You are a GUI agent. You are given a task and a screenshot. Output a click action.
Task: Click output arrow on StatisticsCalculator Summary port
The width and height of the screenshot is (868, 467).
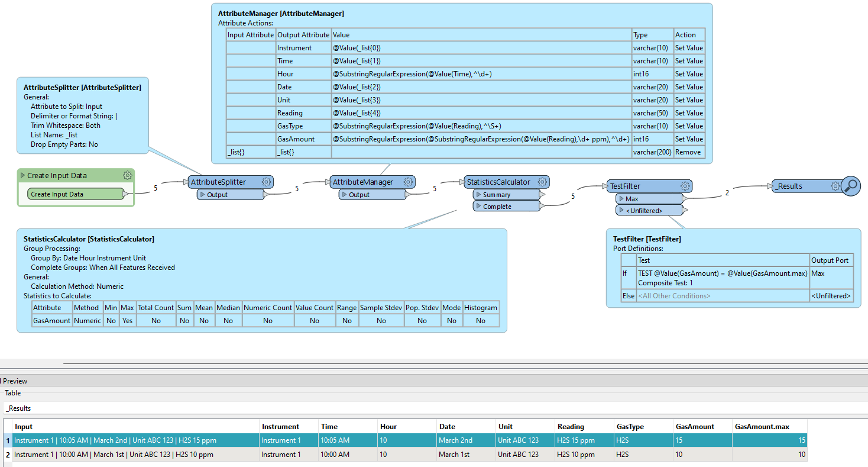point(542,195)
